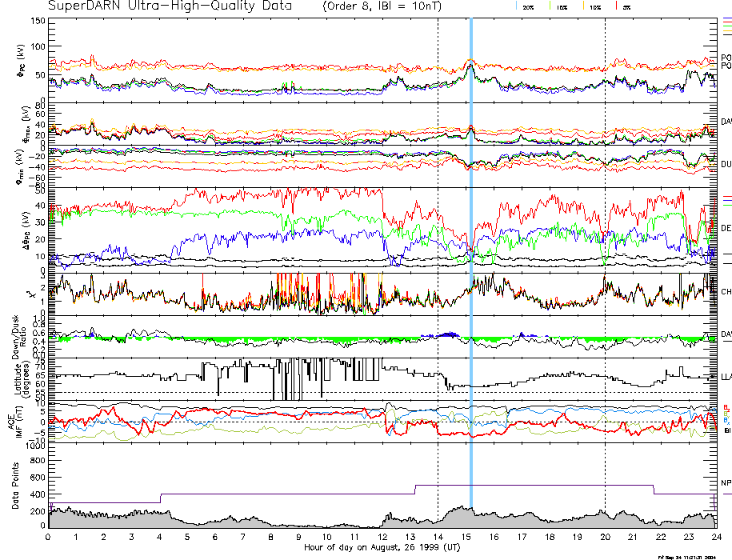Click the '15%' legend label
This screenshot has height=560, width=732.
[x=562, y=7]
